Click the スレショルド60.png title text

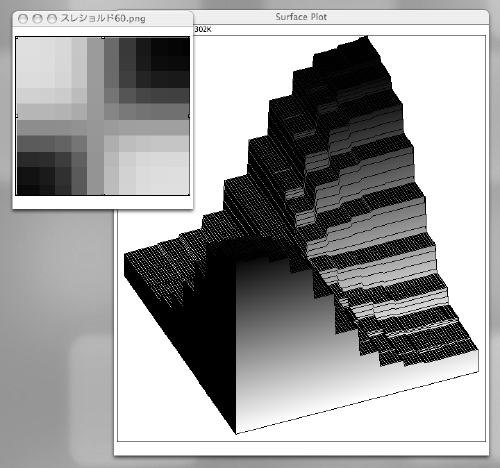[x=103, y=18]
